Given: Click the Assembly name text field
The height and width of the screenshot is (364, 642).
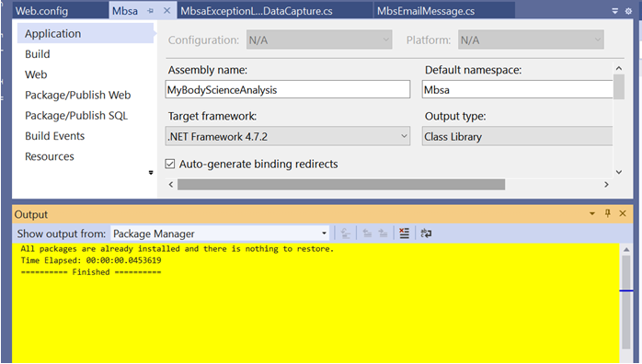Looking at the screenshot, I should pyautogui.click(x=287, y=89).
